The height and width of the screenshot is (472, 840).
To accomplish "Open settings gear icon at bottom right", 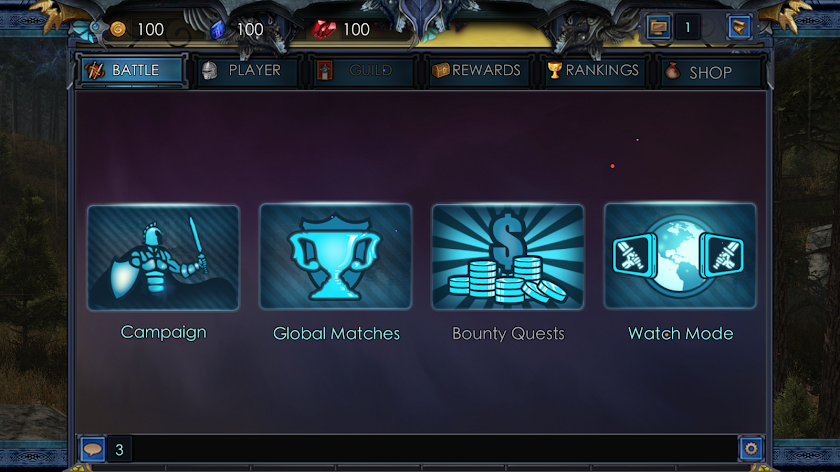I will [x=751, y=448].
